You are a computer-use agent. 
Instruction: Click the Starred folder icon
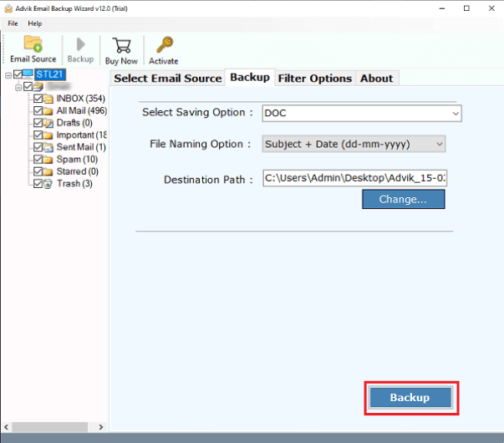(48, 171)
